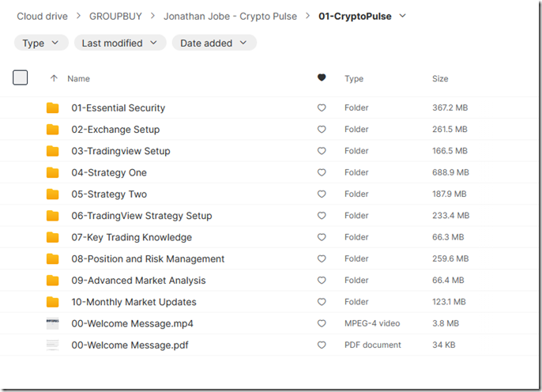Favorite the 04-Strategy One folder
Screen dimensions: 542x392
(322, 172)
